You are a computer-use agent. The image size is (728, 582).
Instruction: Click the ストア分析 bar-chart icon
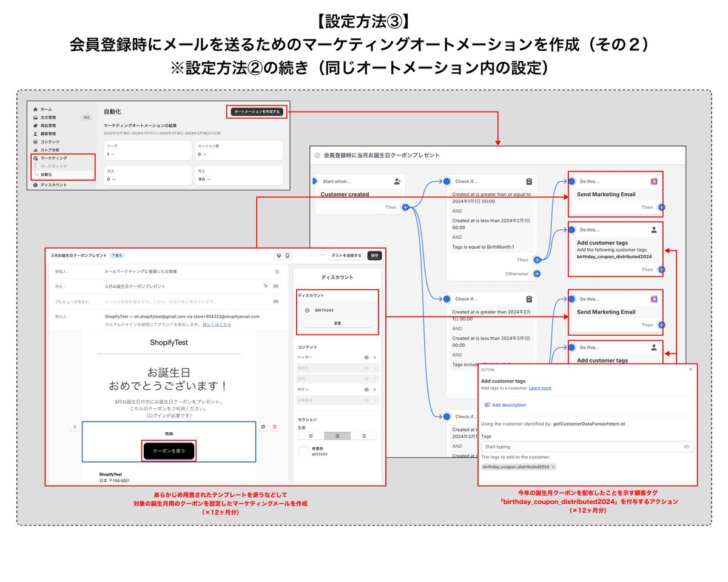(35, 150)
